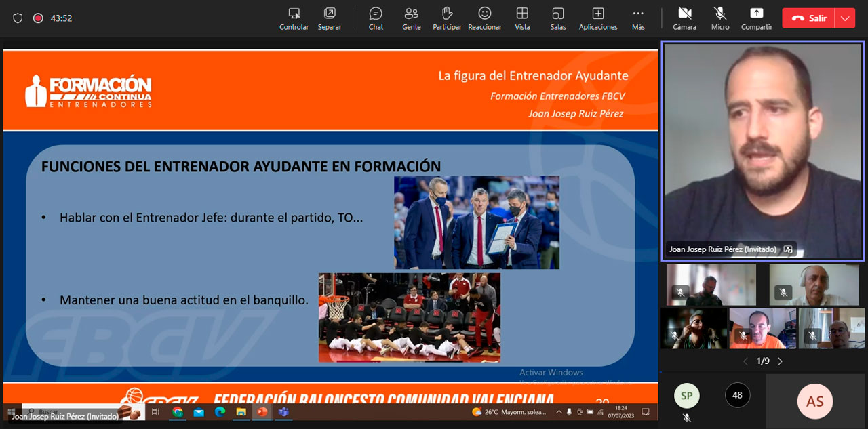Screen dimensions: 868x429
Task: Select the AS participant tile
Action: (814, 401)
